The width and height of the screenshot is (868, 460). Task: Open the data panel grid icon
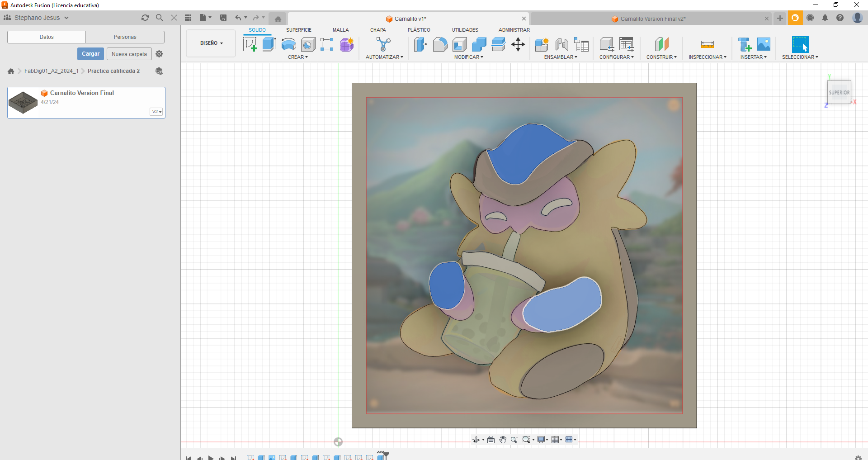tap(188, 18)
